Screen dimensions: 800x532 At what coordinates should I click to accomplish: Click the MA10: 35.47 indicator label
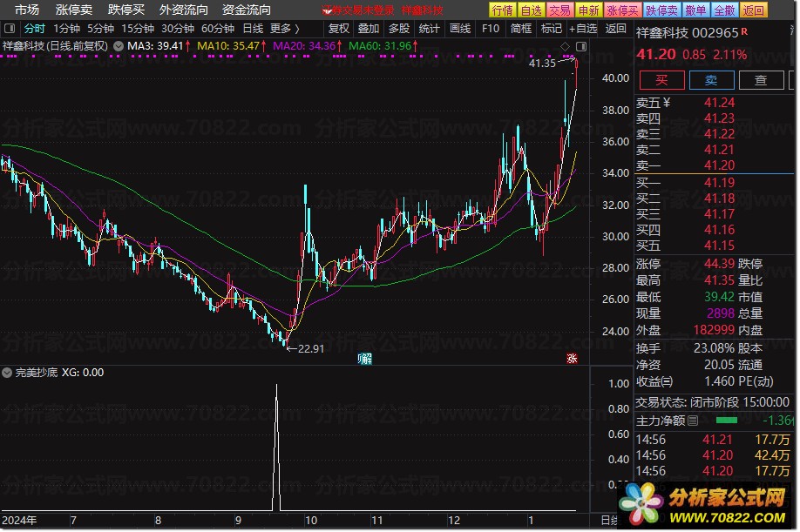pyautogui.click(x=231, y=46)
